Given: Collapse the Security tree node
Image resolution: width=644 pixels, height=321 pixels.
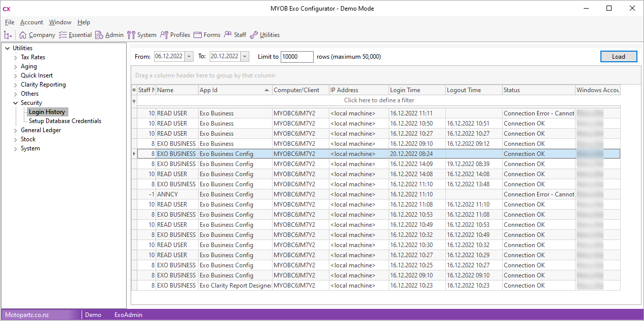Looking at the screenshot, I should click(15, 103).
